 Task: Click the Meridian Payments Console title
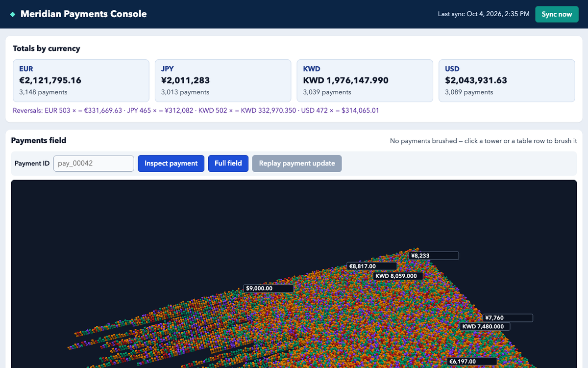coord(84,14)
